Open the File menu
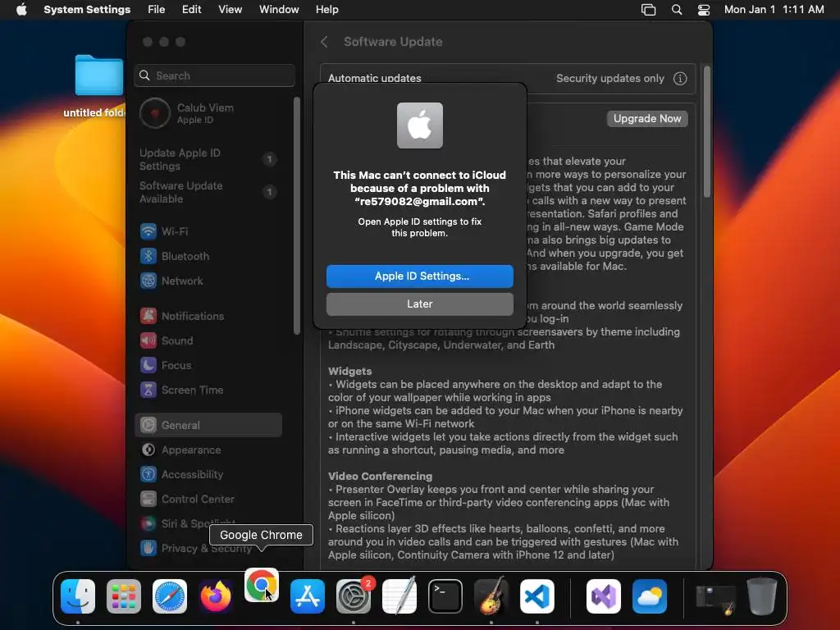 157,10
